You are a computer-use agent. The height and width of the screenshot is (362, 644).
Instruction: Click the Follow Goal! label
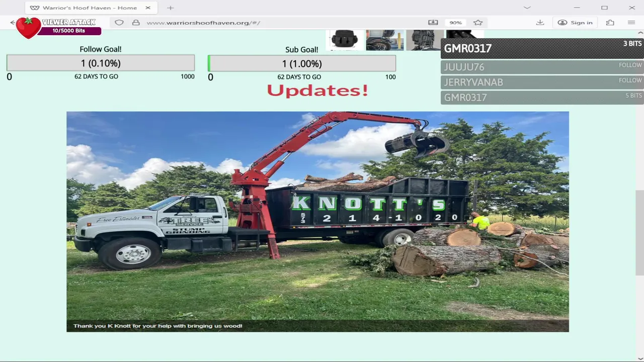[x=101, y=49]
